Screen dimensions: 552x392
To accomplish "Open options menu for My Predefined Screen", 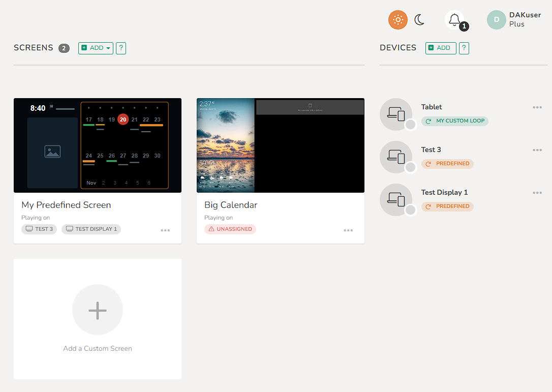I will [x=166, y=230].
